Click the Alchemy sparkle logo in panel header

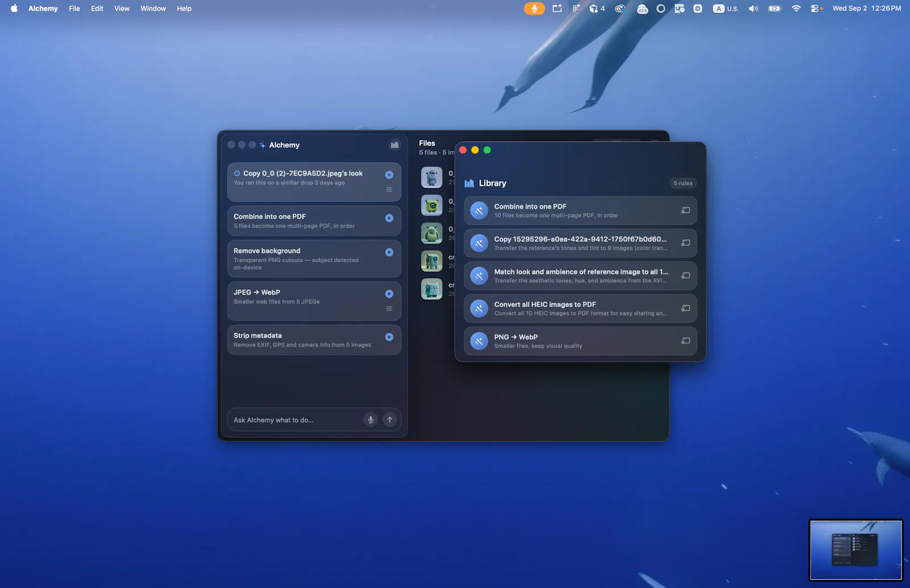coord(262,145)
